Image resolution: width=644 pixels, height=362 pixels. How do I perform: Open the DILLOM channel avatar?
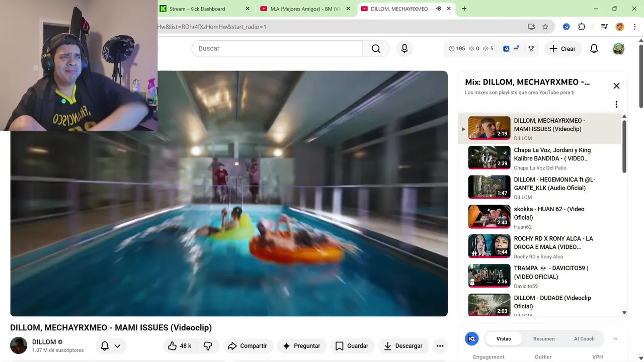click(x=19, y=345)
